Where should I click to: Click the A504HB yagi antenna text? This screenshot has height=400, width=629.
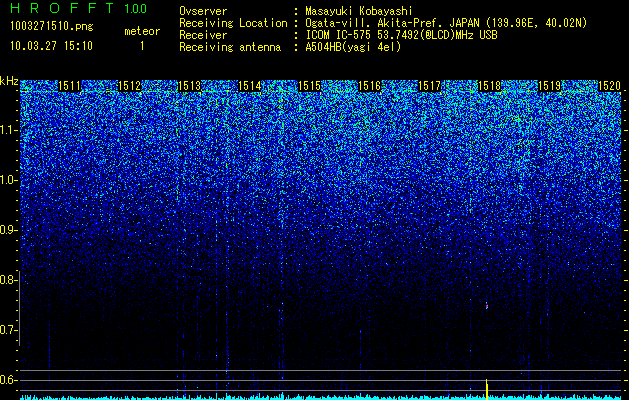[353, 47]
